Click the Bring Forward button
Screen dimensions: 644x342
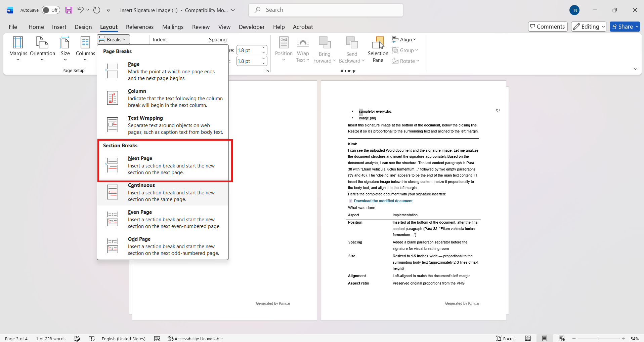tap(325, 50)
